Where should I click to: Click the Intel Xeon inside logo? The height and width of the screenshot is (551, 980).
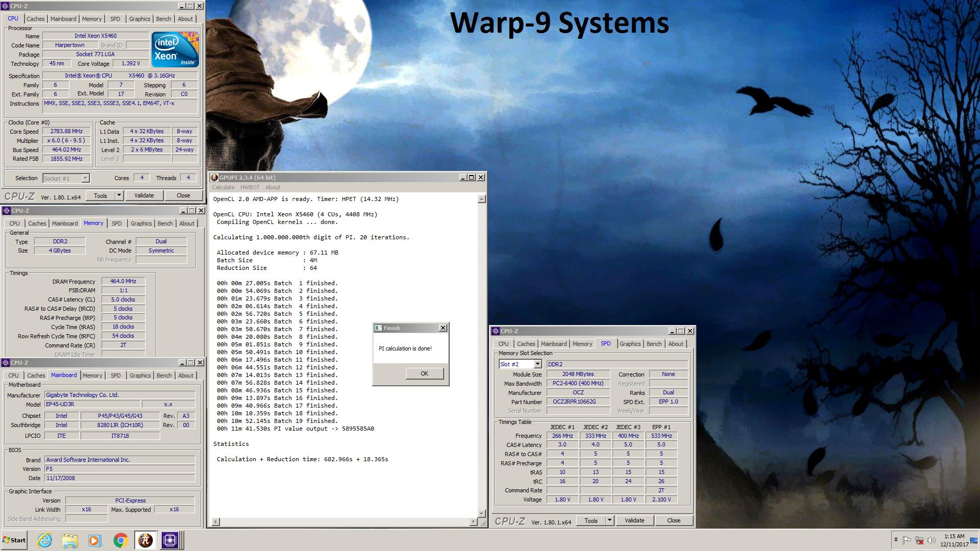pos(175,49)
